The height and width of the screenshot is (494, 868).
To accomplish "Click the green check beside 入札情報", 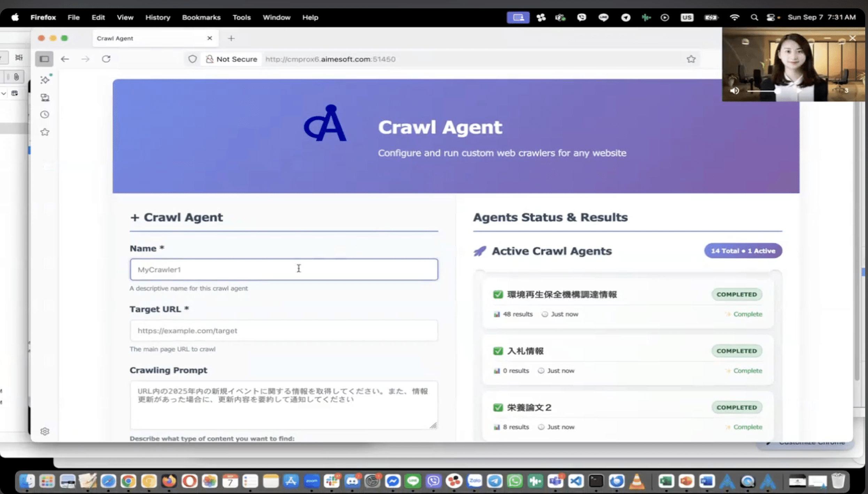I will coord(498,351).
